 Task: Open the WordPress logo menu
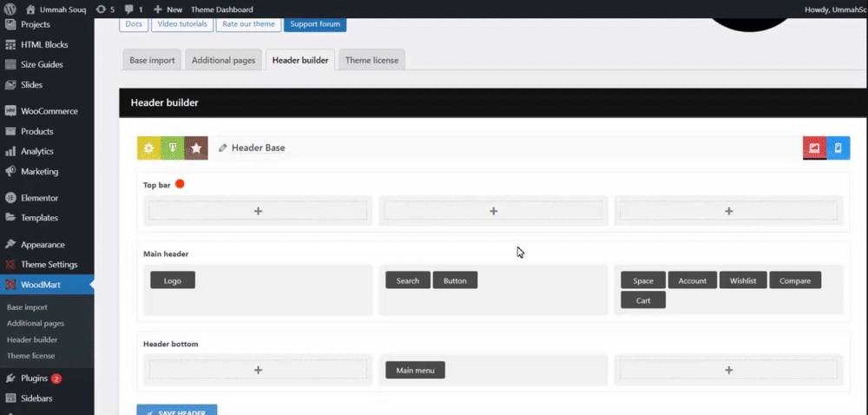[x=10, y=10]
